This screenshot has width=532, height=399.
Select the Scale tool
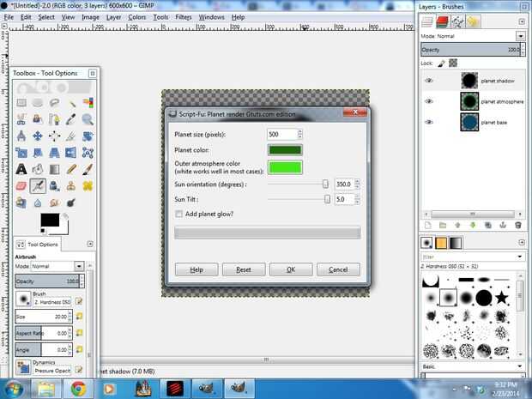point(21,153)
